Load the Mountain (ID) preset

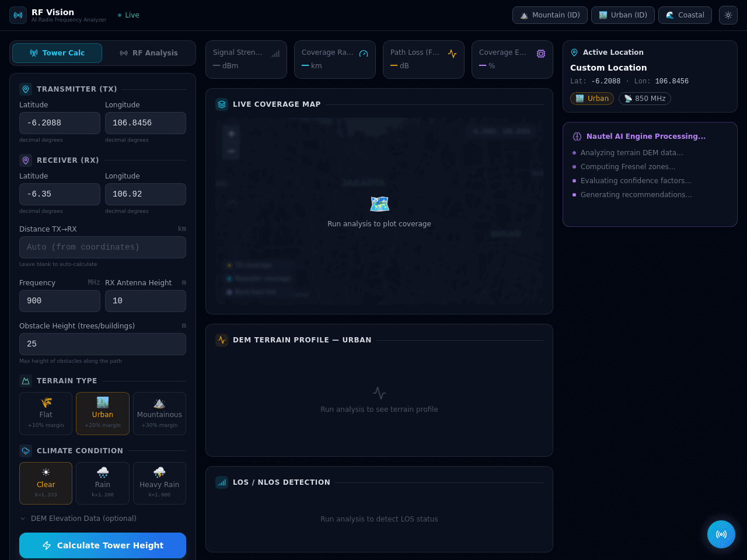tap(550, 15)
